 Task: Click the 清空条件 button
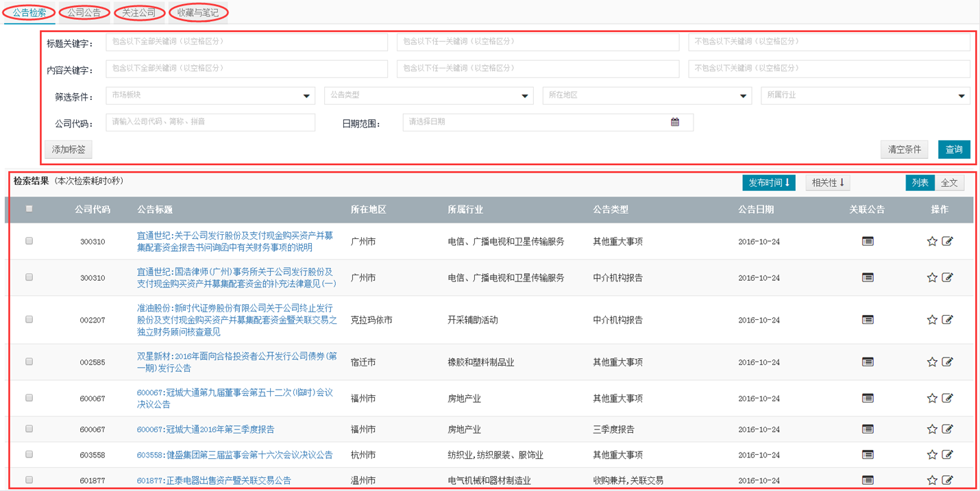pyautogui.click(x=905, y=149)
